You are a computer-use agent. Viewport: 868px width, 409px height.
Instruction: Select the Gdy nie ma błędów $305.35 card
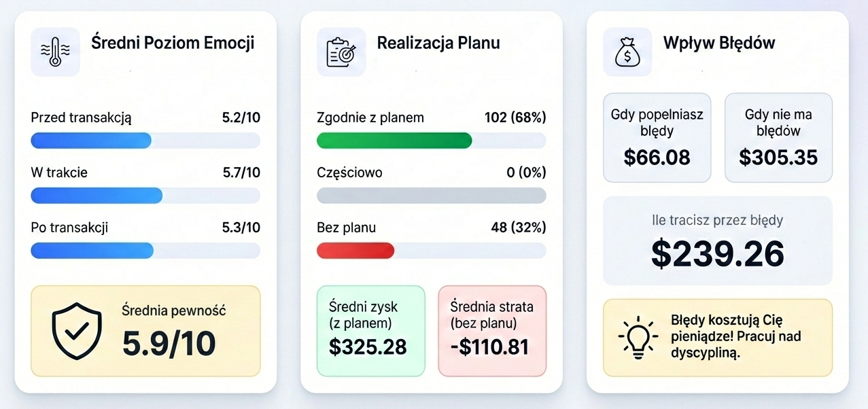pos(778,137)
